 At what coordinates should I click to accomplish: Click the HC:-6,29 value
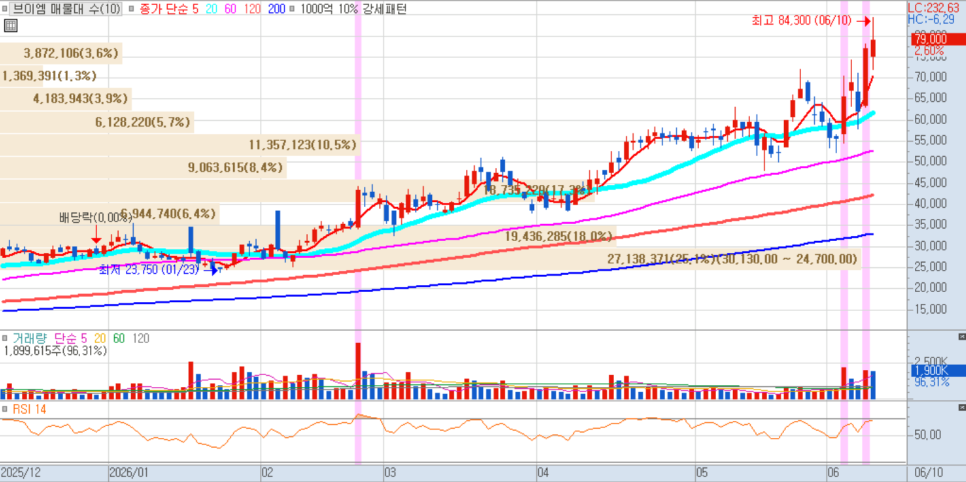click(x=933, y=19)
